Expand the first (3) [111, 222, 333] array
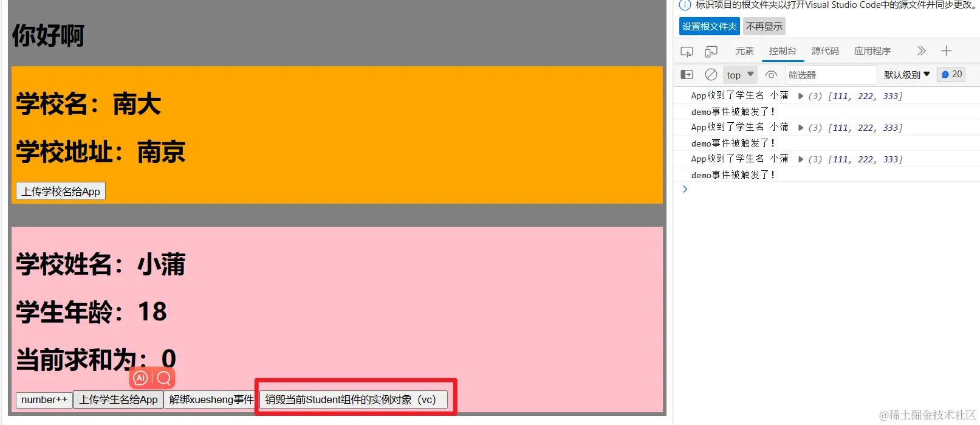This screenshot has height=425, width=980. (801, 96)
